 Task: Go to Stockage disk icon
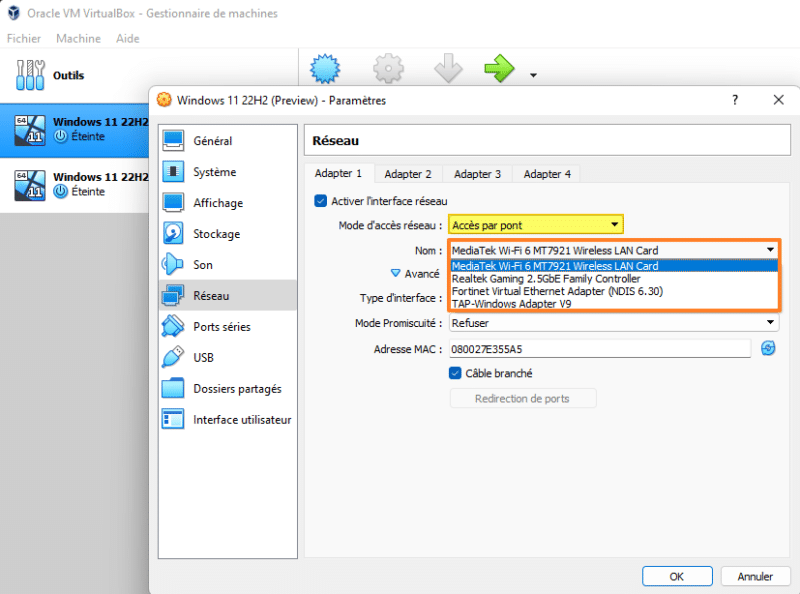click(174, 234)
